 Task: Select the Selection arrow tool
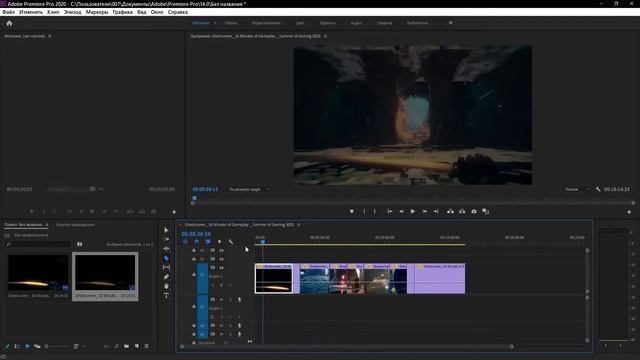[x=166, y=230]
